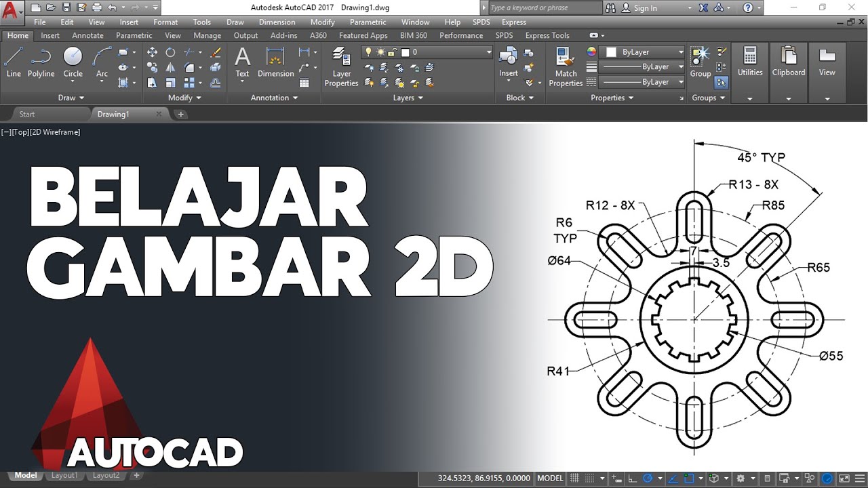Click the Plot printer icon

(x=96, y=7)
